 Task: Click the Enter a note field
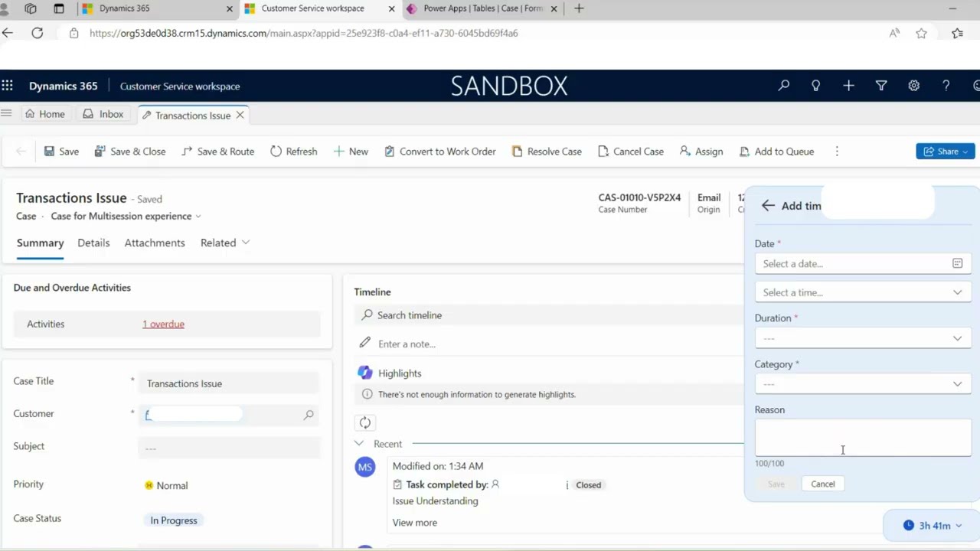pyautogui.click(x=548, y=344)
